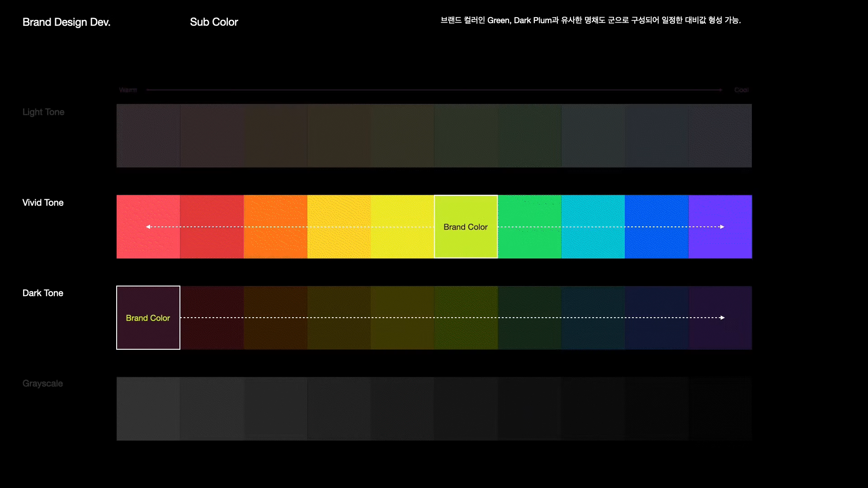868x488 pixels.
Task: Select the Vivid Tone row label
Action: tap(43, 203)
